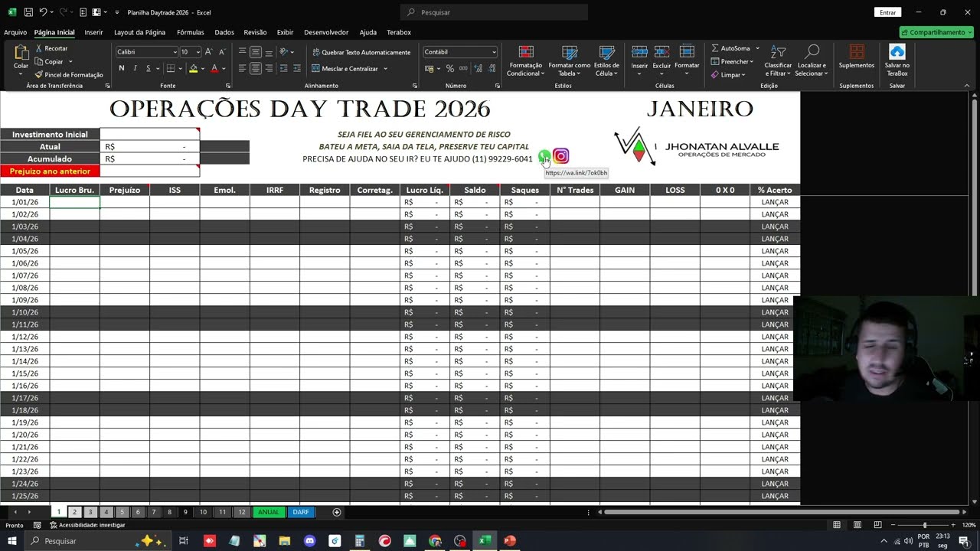This screenshot has height=551, width=980.
Task: Align text right
Action: 269,68
